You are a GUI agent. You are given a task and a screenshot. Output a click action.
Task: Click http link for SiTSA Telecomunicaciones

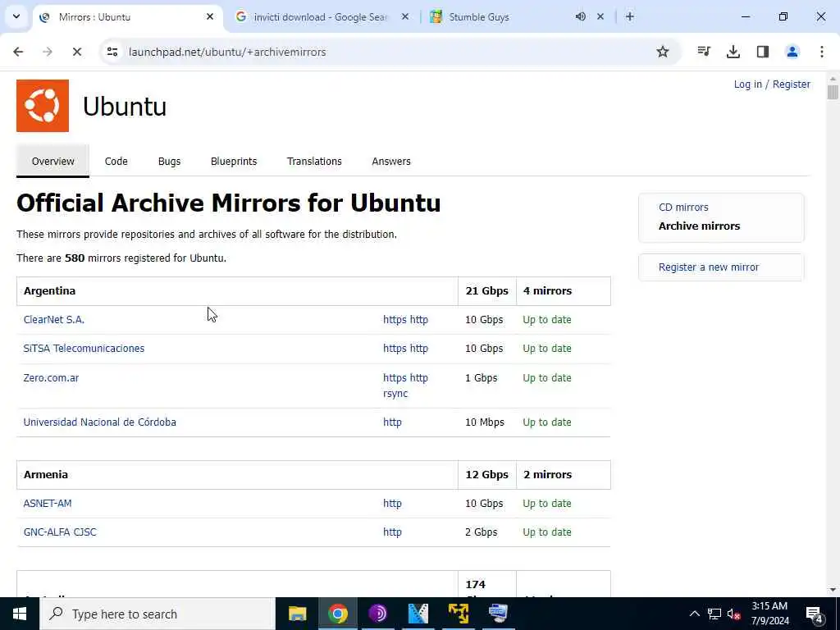pyautogui.click(x=419, y=349)
